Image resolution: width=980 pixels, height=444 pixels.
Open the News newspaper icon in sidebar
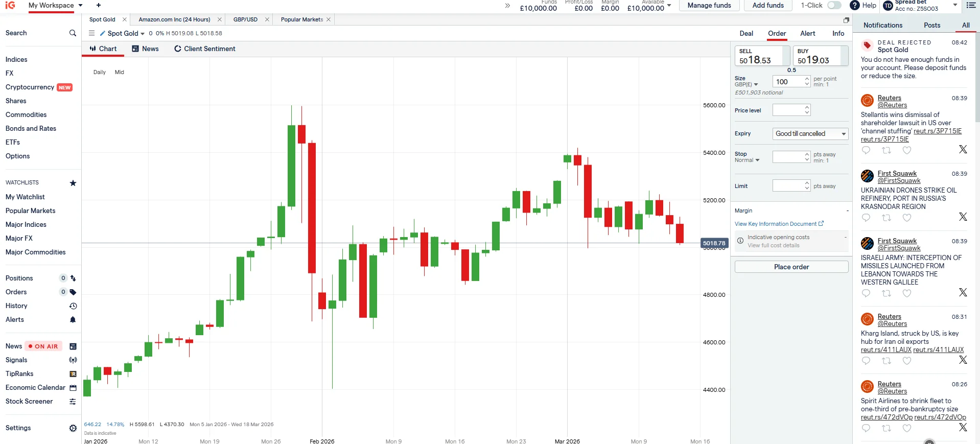(73, 346)
